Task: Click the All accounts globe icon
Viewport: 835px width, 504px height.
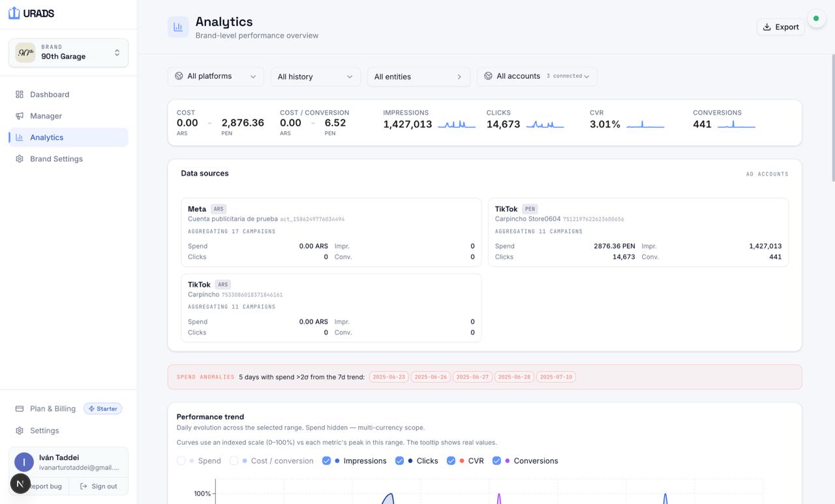Action: point(488,76)
